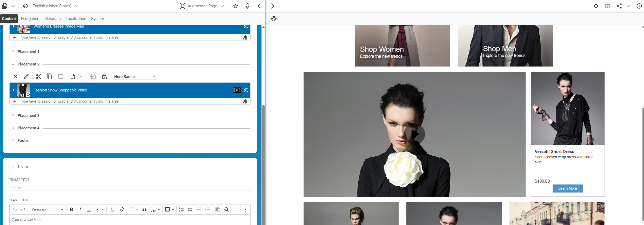Select the Content tab
This screenshot has width=644, height=225.
(9, 19)
